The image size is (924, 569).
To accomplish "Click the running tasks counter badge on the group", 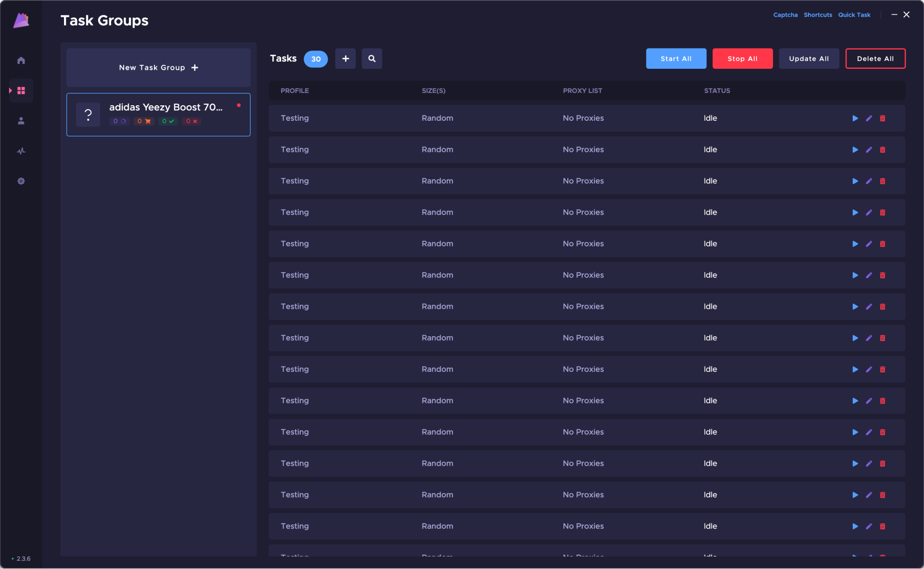I will pos(119,121).
